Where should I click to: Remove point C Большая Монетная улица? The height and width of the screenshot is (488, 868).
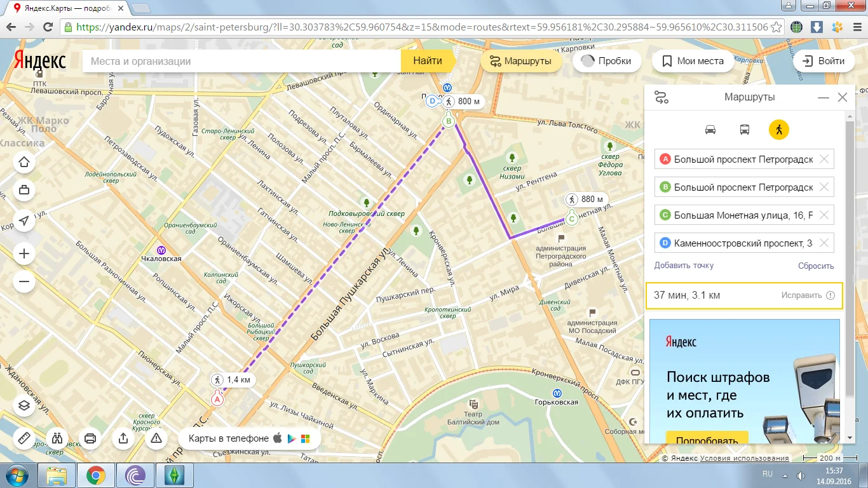tap(824, 215)
